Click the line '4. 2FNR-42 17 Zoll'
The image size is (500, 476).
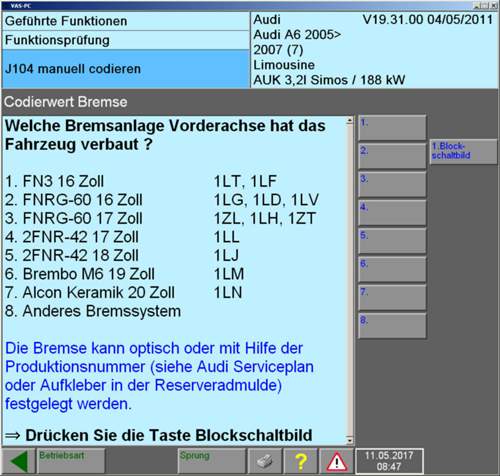click(x=72, y=237)
